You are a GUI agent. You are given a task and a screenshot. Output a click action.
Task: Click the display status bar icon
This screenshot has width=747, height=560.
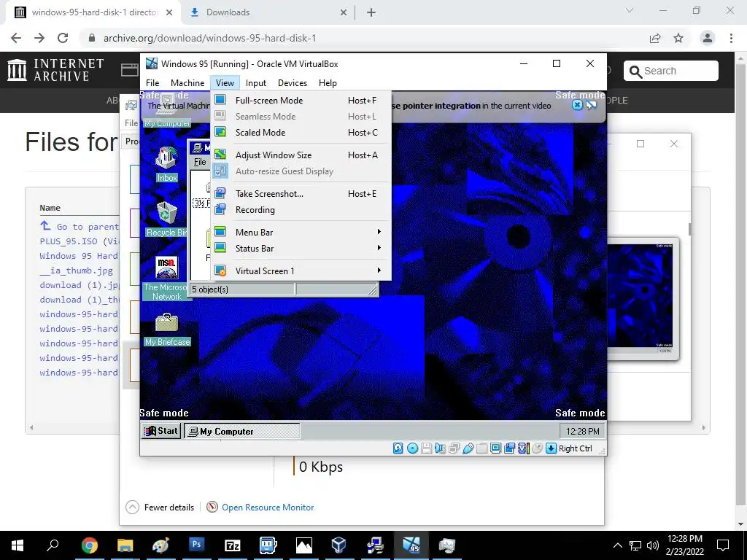click(495, 448)
